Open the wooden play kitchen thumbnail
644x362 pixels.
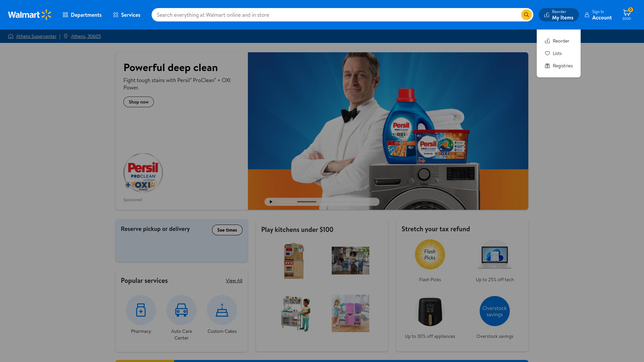click(x=294, y=261)
